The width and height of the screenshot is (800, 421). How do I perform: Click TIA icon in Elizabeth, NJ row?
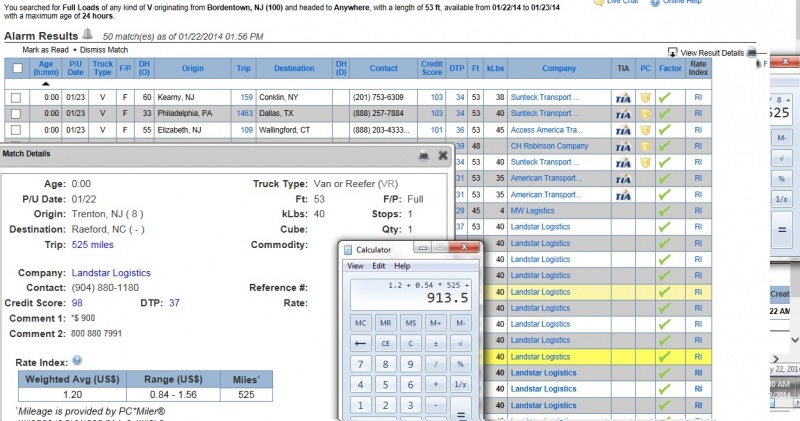(x=623, y=130)
